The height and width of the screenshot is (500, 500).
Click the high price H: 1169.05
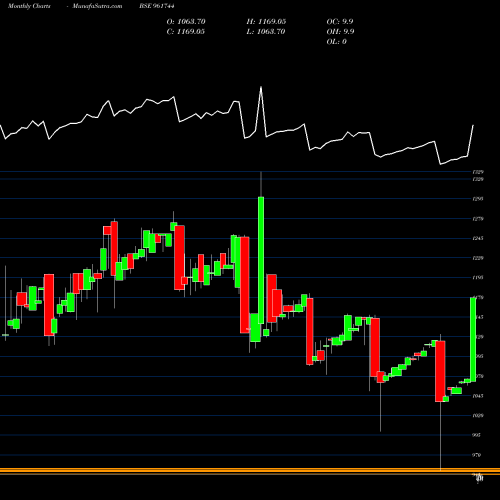[266, 22]
